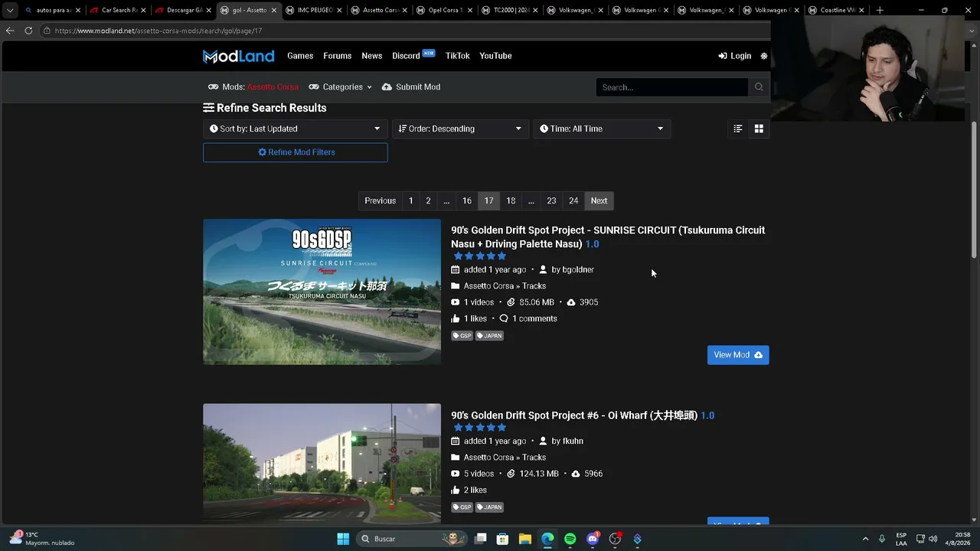Open author fkuhn's profile

tap(573, 441)
